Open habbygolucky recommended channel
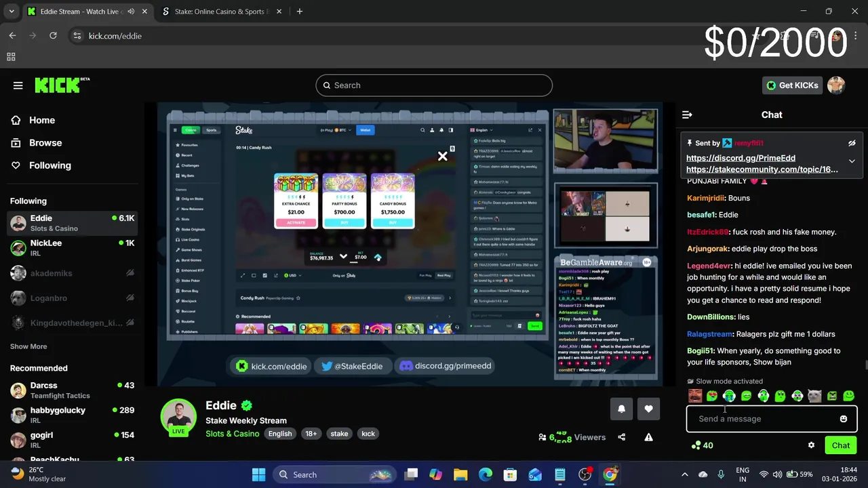Image resolution: width=868 pixels, height=488 pixels. [72, 415]
